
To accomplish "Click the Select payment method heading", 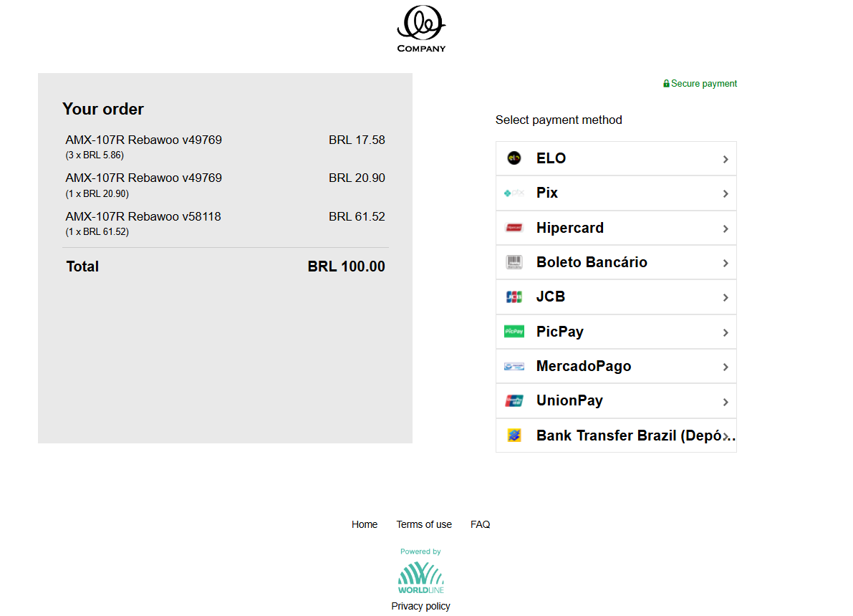I will point(559,120).
